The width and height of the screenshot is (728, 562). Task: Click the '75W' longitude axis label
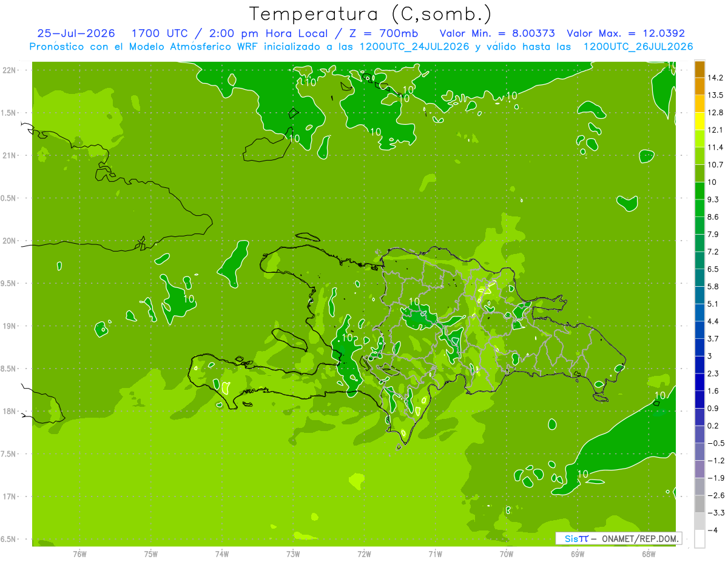(x=151, y=554)
